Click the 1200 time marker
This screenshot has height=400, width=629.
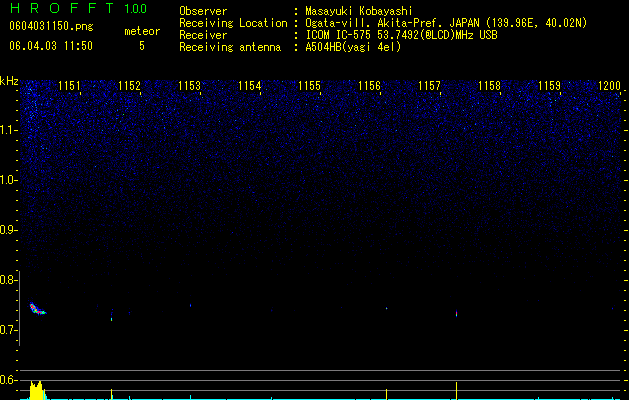tap(609, 86)
